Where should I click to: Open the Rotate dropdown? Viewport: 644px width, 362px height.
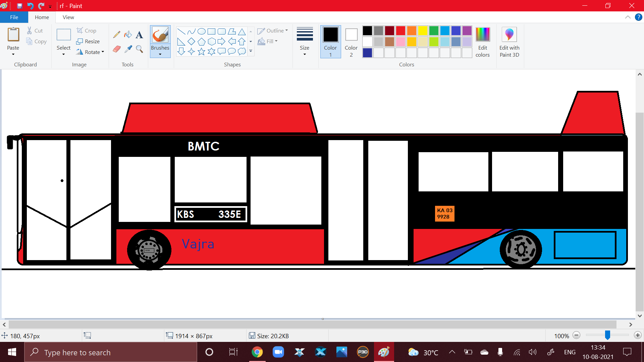coord(90,52)
